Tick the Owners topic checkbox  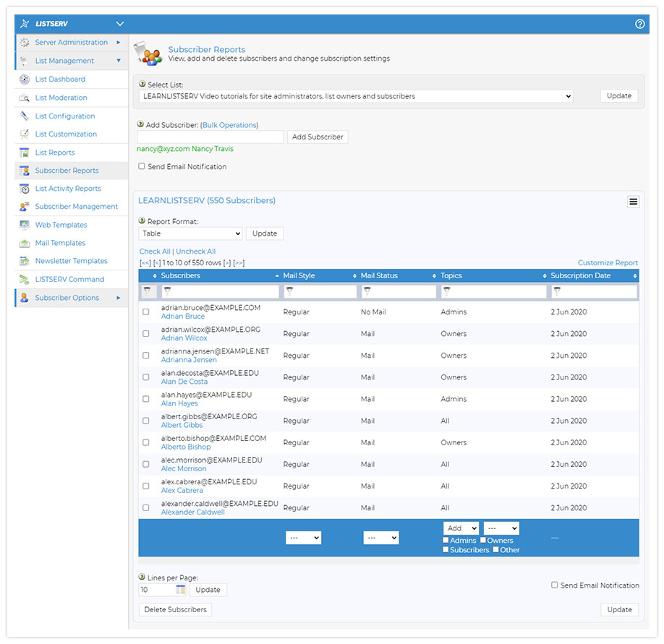click(x=482, y=540)
